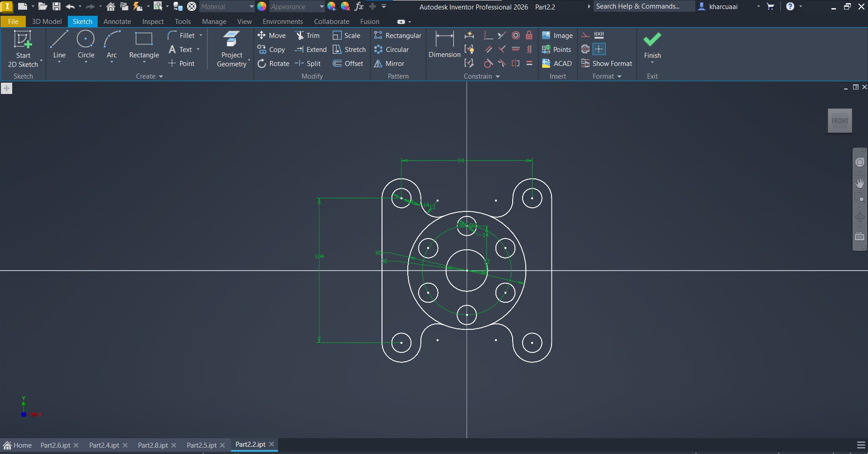Toggle Construction line format

[x=585, y=35]
